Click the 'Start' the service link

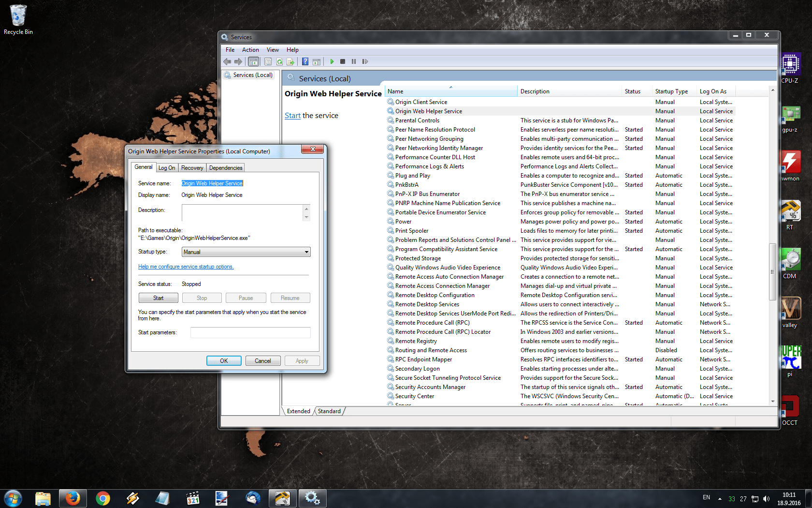pyautogui.click(x=292, y=116)
